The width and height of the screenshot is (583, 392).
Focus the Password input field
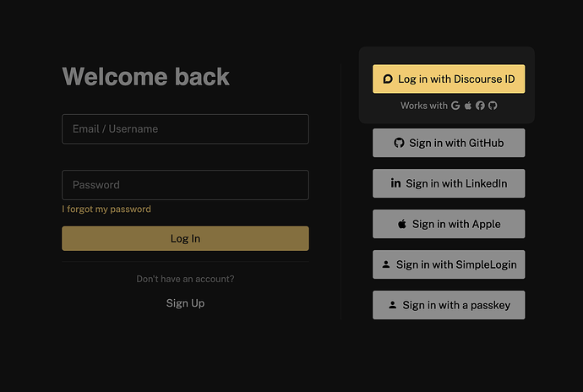click(x=185, y=185)
